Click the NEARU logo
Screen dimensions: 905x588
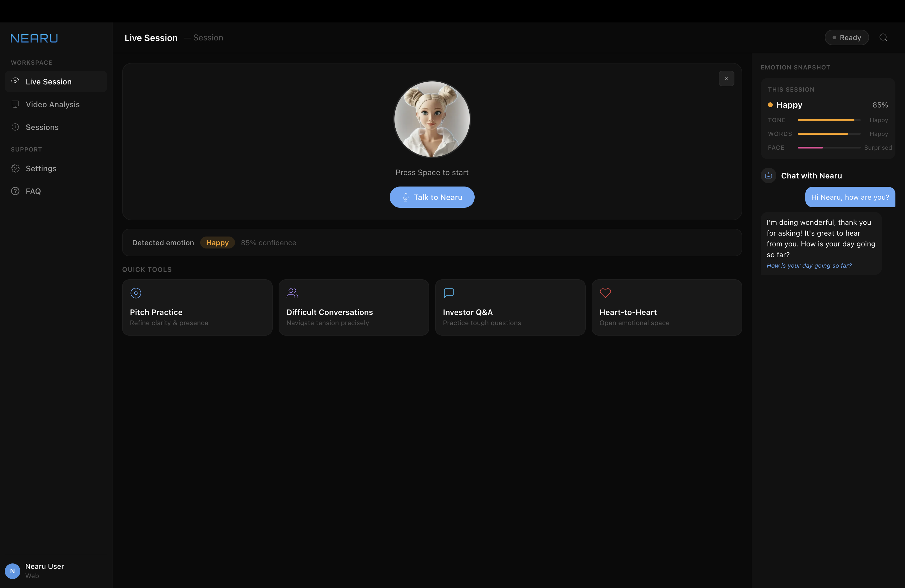pos(34,38)
